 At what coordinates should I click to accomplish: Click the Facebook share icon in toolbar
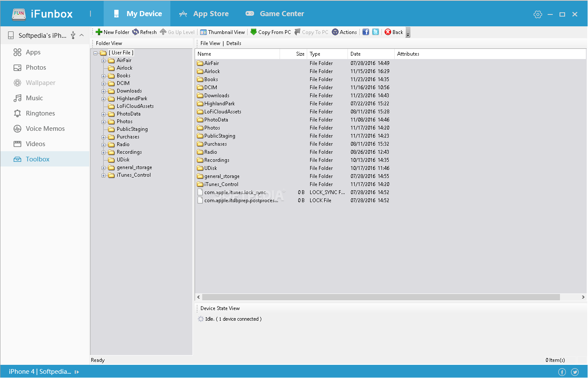pyautogui.click(x=366, y=32)
